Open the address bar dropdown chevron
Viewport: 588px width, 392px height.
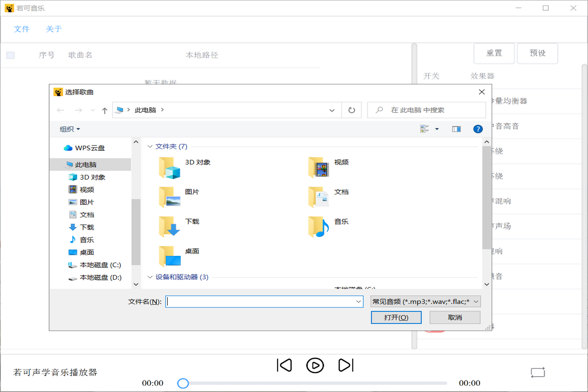point(332,109)
